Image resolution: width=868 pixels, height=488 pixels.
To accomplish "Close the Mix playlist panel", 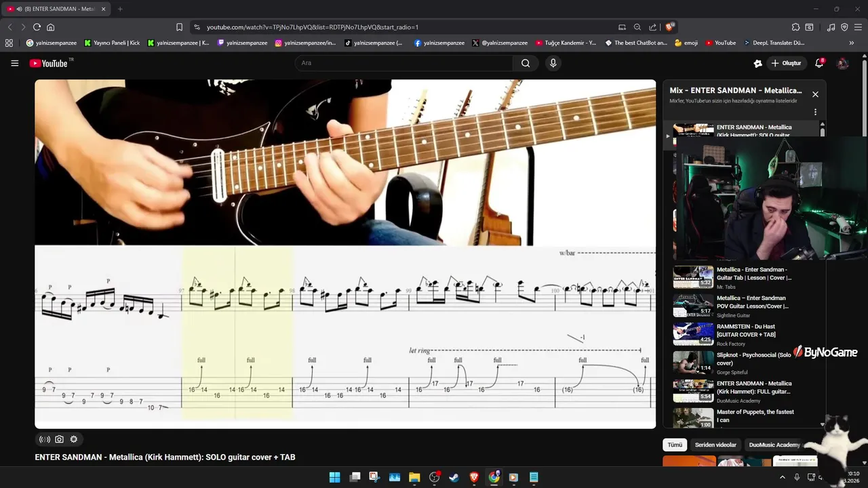I will [815, 94].
